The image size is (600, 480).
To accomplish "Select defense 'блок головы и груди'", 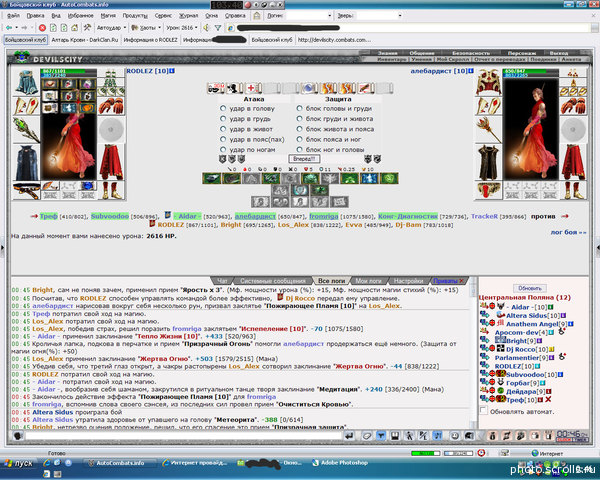I will click(300, 108).
